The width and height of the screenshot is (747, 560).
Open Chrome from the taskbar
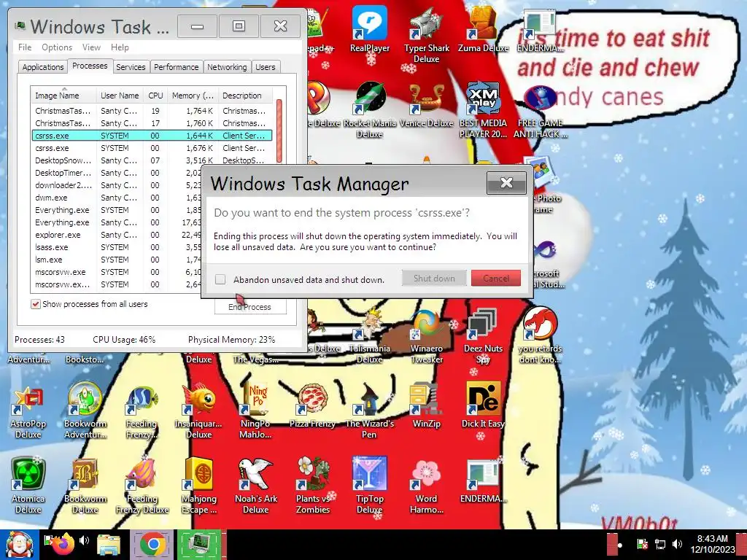(153, 544)
